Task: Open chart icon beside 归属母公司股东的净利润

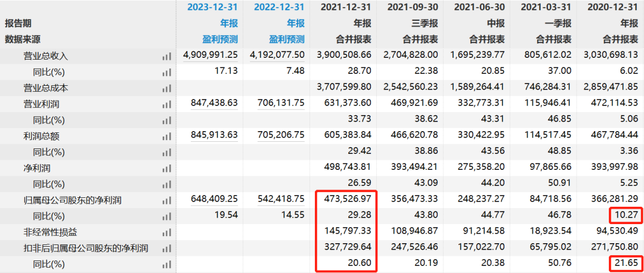Action: tap(166, 200)
